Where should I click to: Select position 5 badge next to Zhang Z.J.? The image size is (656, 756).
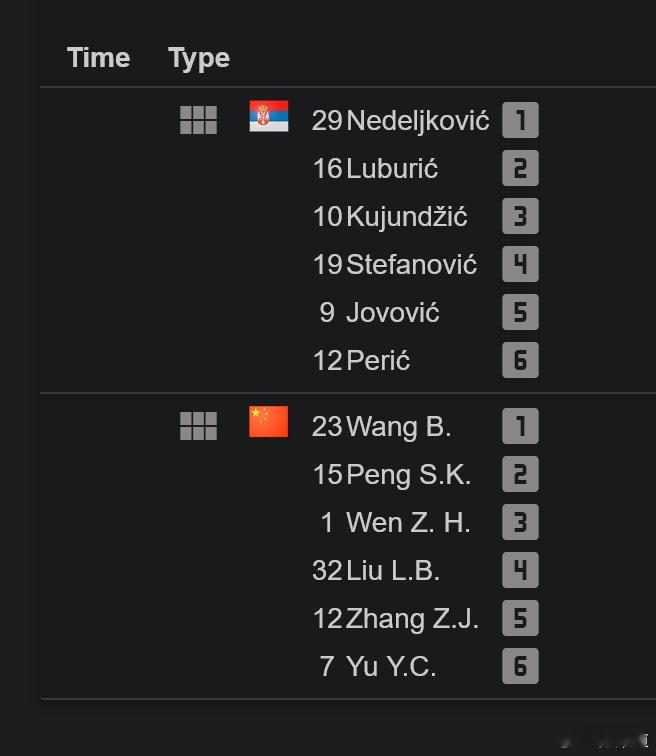point(520,618)
